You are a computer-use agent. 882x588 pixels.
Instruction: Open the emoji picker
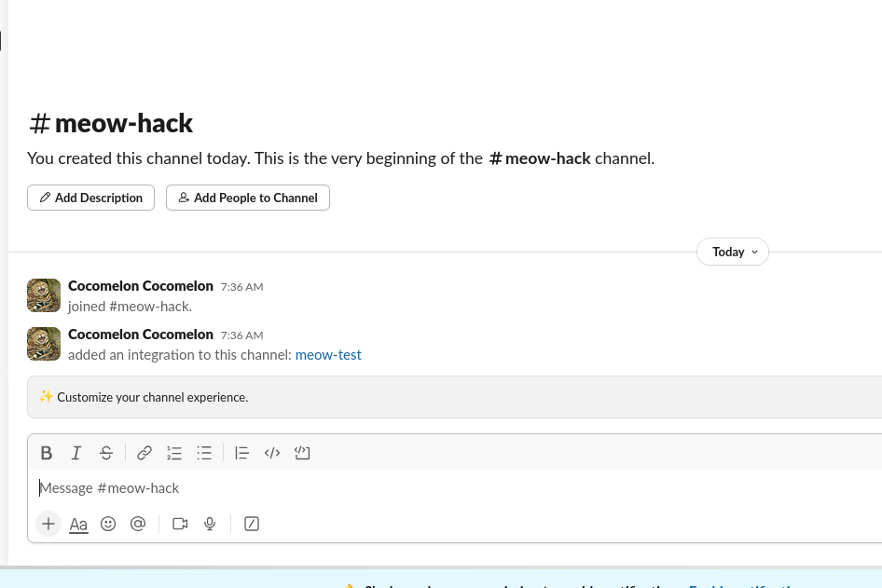[x=108, y=524]
